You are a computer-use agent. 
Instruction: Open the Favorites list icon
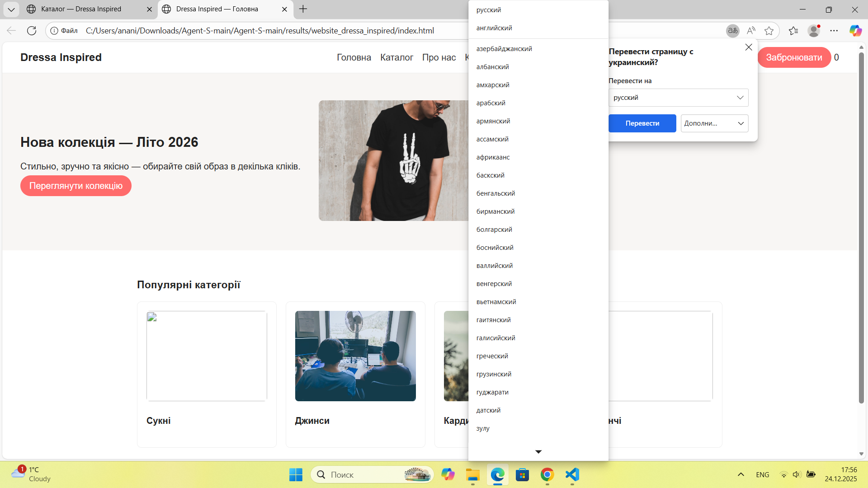click(x=793, y=31)
